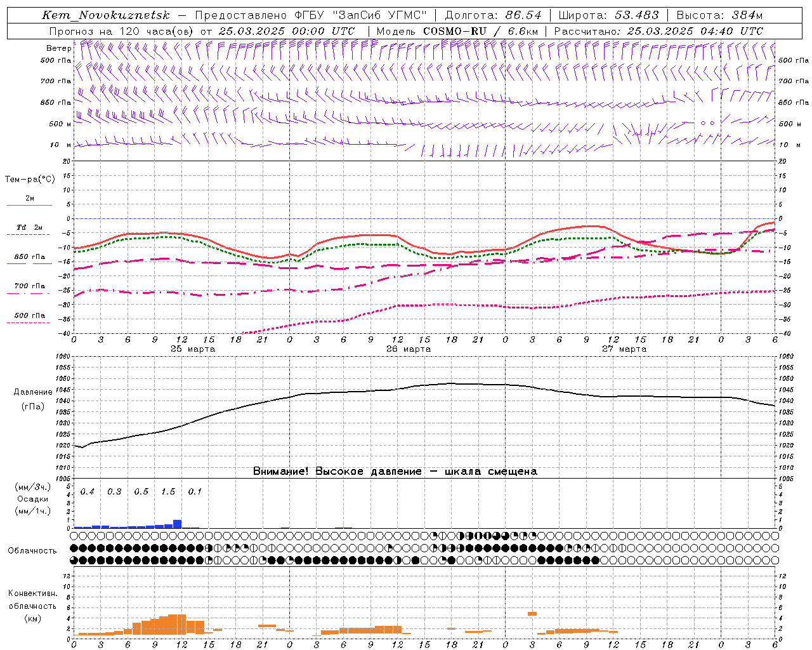This screenshot has height=650, width=812.
Task: Click the "Ветер" wind panel label
Action: click(x=58, y=48)
